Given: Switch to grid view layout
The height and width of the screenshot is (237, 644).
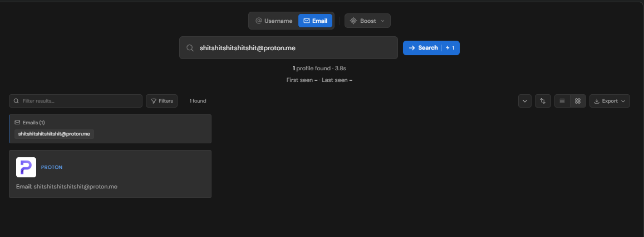Looking at the screenshot, I should point(578,101).
